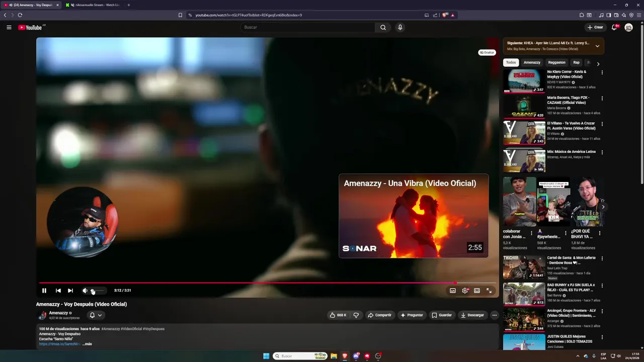This screenshot has width=644, height=362.
Task: Click the Preguntar button
Action: [412, 315]
